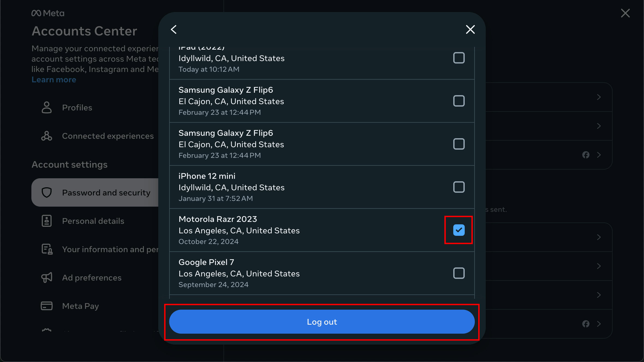Click the Learn more hyperlink
The height and width of the screenshot is (362, 644).
pos(53,80)
